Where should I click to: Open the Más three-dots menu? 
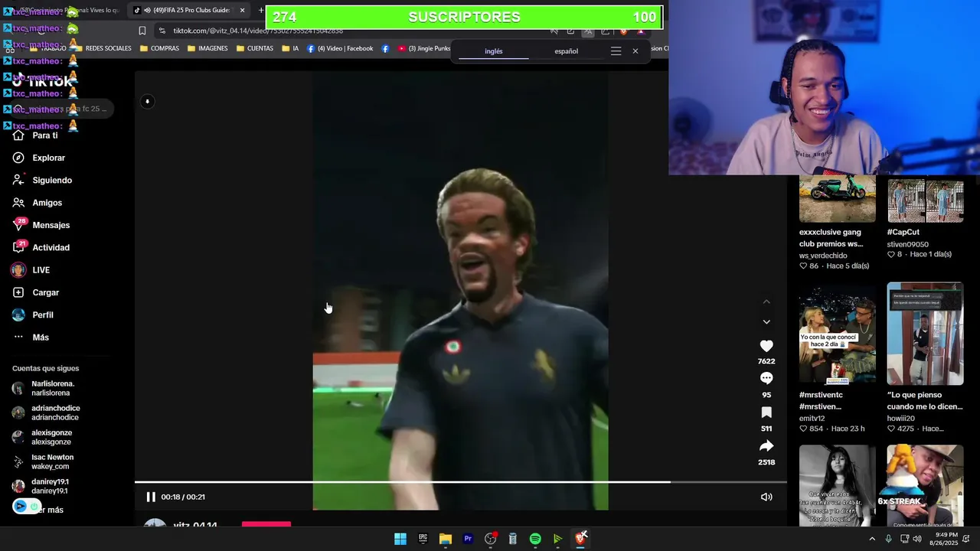[x=18, y=337]
